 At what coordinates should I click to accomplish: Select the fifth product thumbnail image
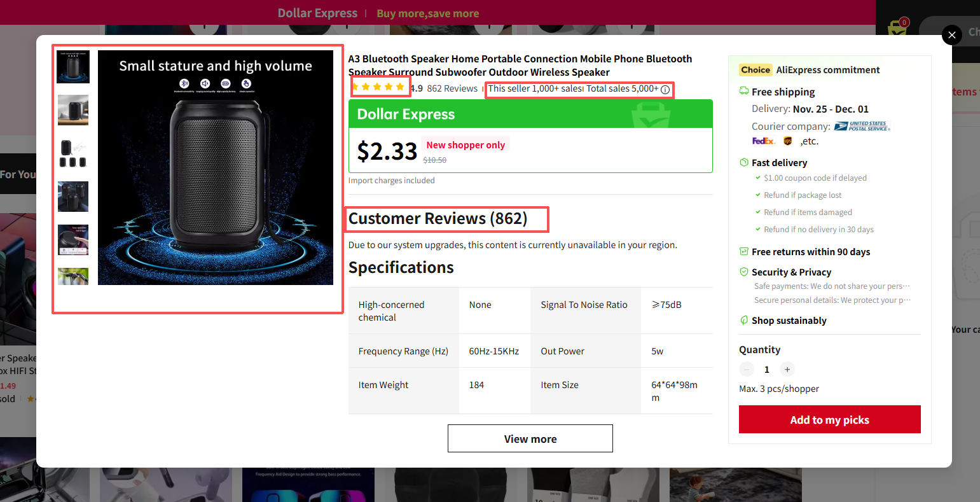click(x=73, y=240)
